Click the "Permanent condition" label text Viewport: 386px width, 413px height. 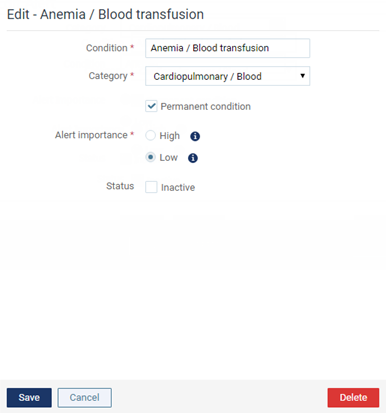pyautogui.click(x=206, y=107)
